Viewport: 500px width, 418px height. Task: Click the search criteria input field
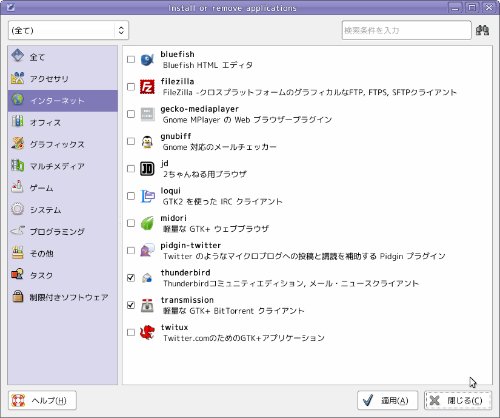tap(406, 30)
